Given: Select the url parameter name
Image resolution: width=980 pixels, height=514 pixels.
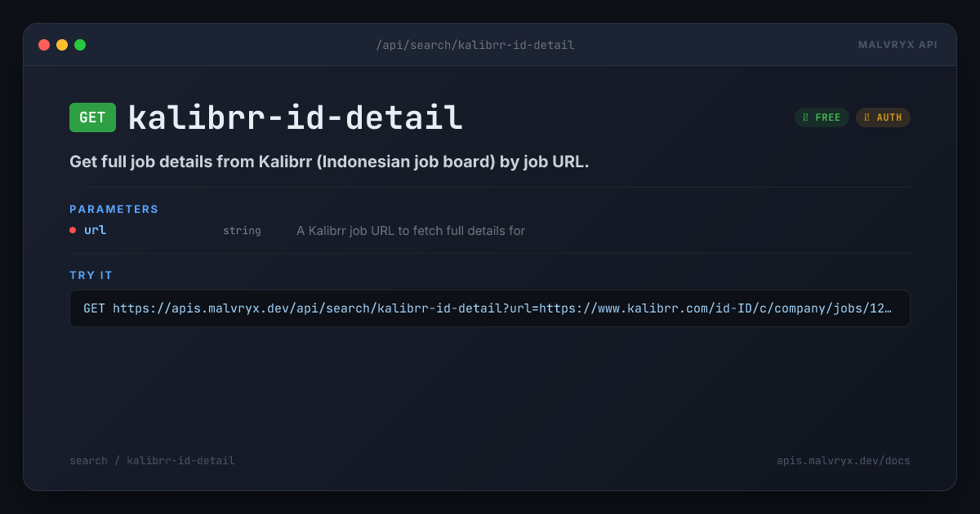Looking at the screenshot, I should [x=96, y=230].
